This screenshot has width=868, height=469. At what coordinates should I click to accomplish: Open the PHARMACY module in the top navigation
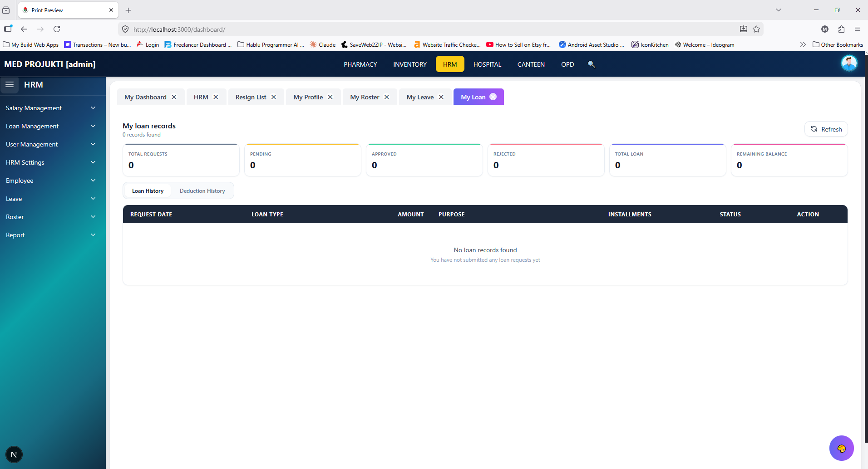(360, 64)
